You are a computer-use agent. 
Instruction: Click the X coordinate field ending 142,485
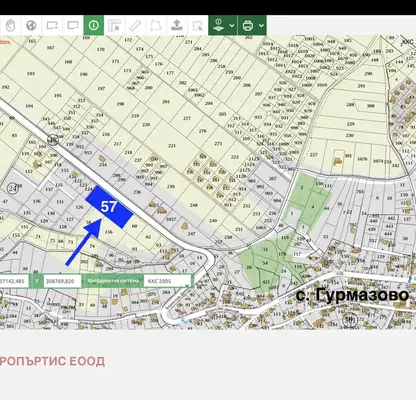(14, 281)
